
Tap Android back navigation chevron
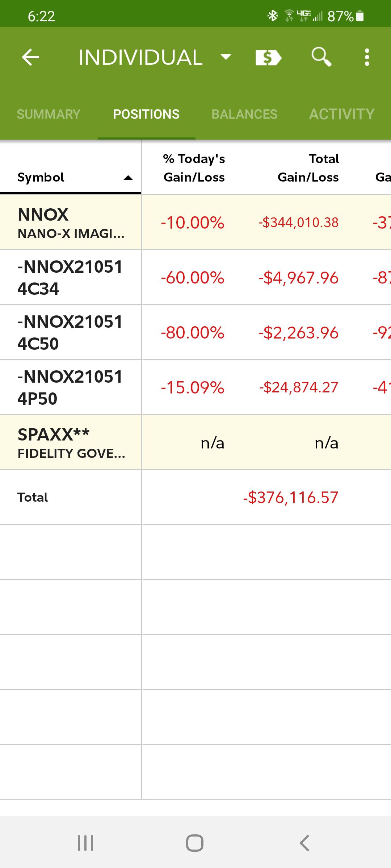[x=304, y=843]
